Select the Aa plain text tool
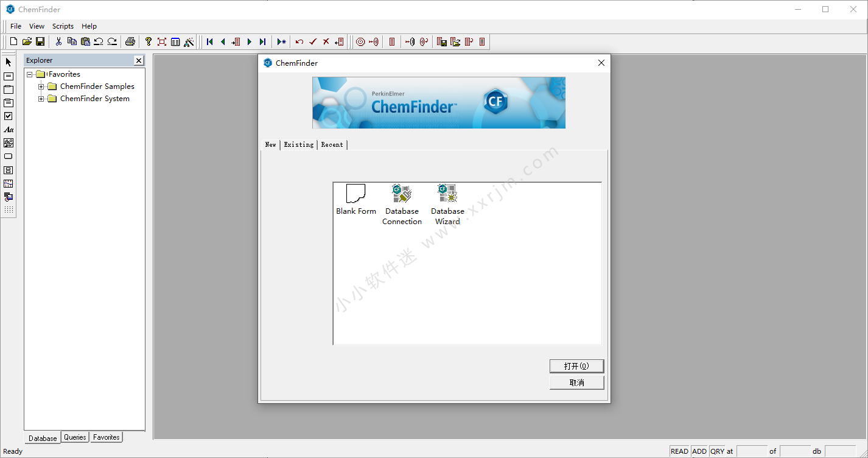The image size is (868, 458). (x=9, y=130)
